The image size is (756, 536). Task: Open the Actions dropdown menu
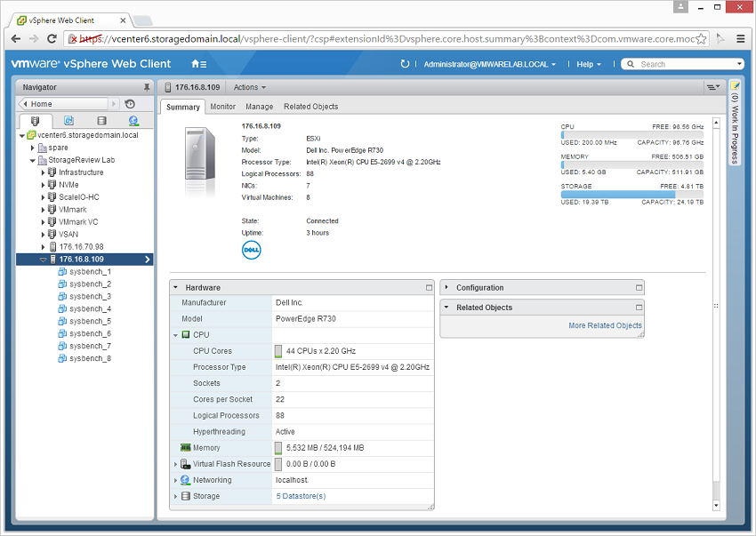tap(250, 87)
